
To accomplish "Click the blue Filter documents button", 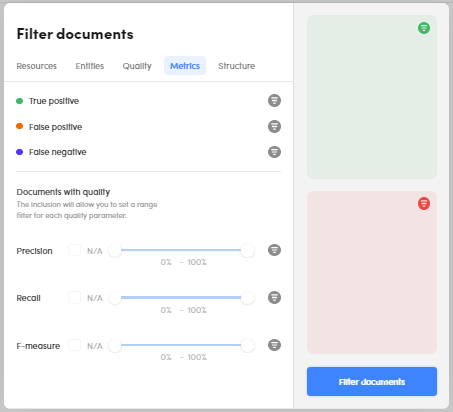I will click(372, 382).
